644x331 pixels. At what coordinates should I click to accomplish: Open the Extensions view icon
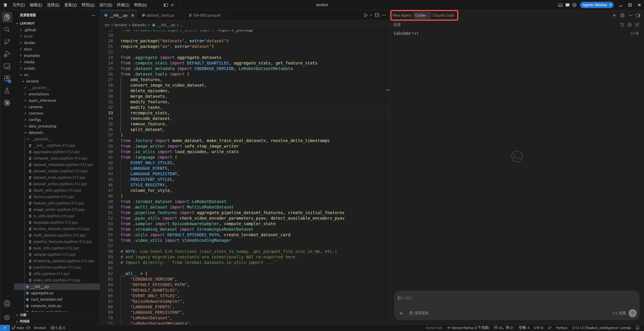(7, 79)
